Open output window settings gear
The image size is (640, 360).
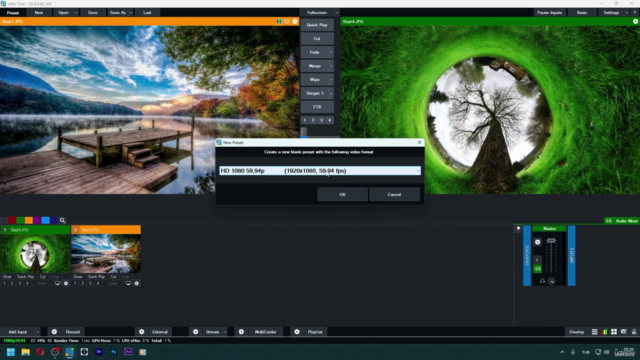coord(636,21)
